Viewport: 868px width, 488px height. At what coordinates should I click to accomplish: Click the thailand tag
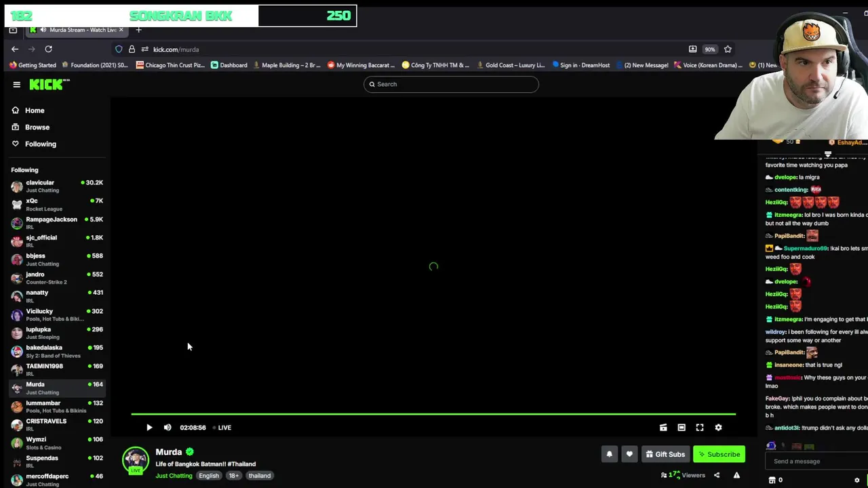pyautogui.click(x=260, y=476)
